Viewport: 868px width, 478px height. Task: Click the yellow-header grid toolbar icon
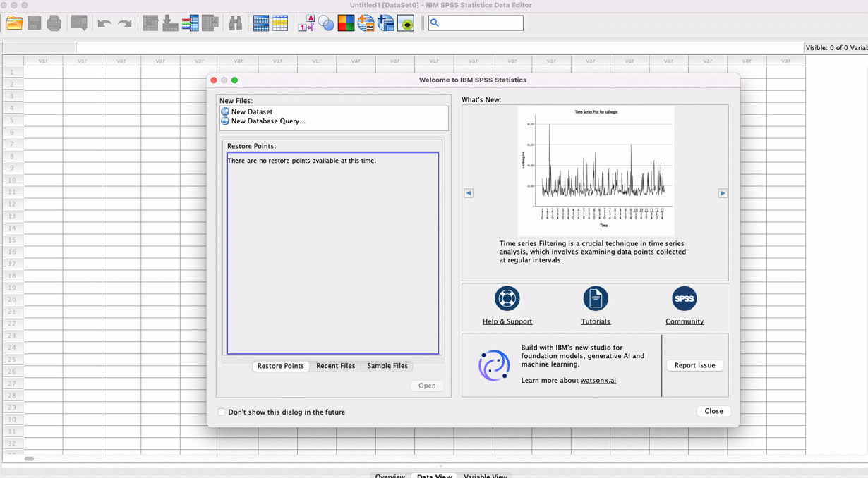(x=280, y=23)
